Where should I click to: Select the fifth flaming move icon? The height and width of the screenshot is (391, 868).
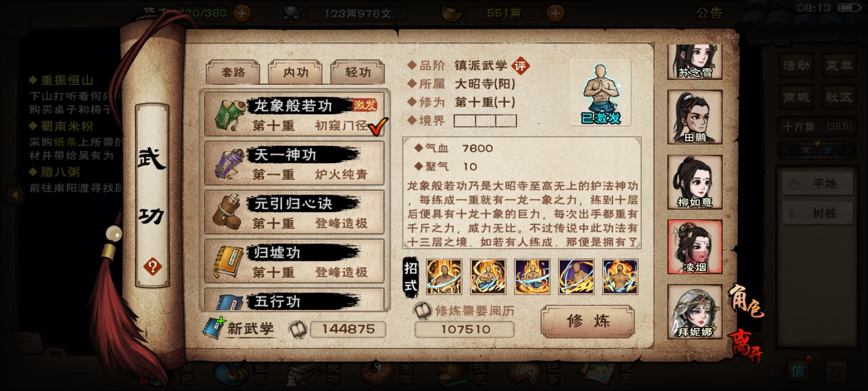click(620, 276)
